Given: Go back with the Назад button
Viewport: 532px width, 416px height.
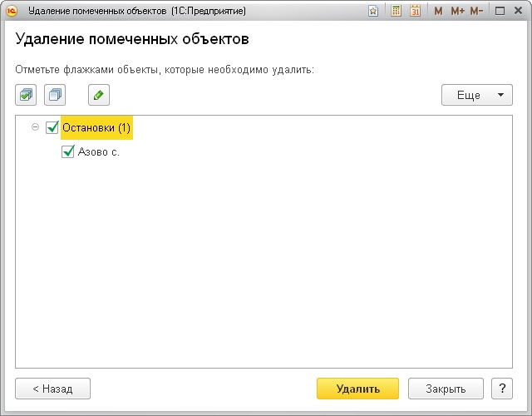Looking at the screenshot, I should click(52, 389).
